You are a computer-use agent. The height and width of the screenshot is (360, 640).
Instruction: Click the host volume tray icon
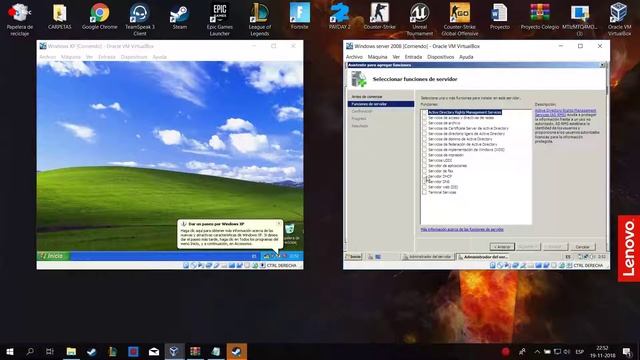tap(567, 351)
